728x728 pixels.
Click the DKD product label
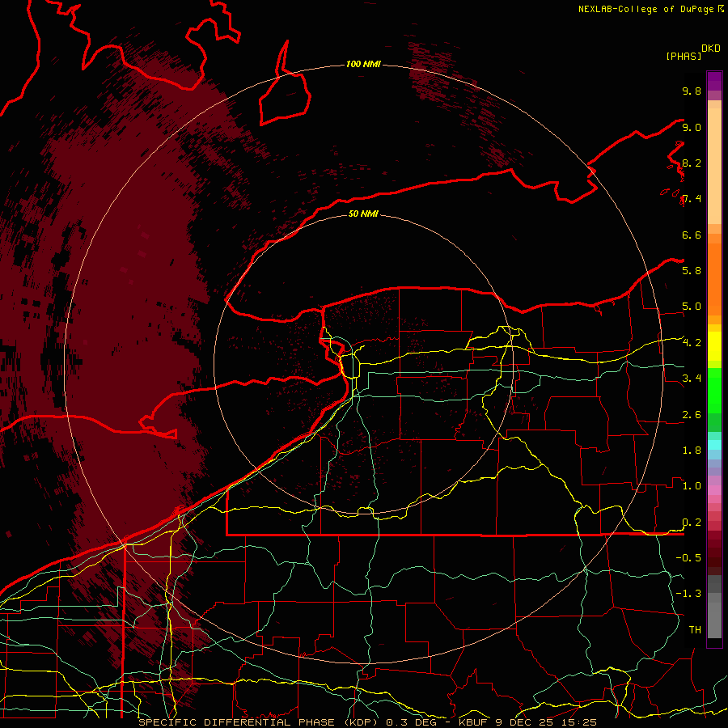click(x=711, y=49)
